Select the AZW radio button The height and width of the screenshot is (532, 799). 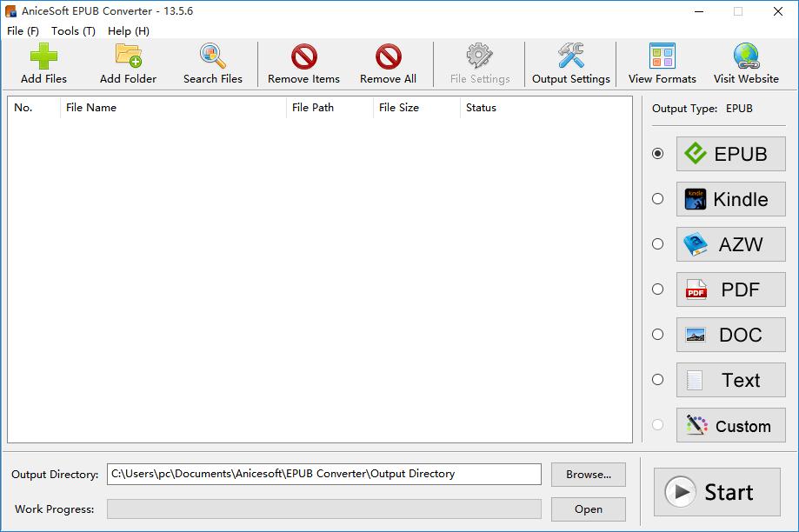(658, 244)
